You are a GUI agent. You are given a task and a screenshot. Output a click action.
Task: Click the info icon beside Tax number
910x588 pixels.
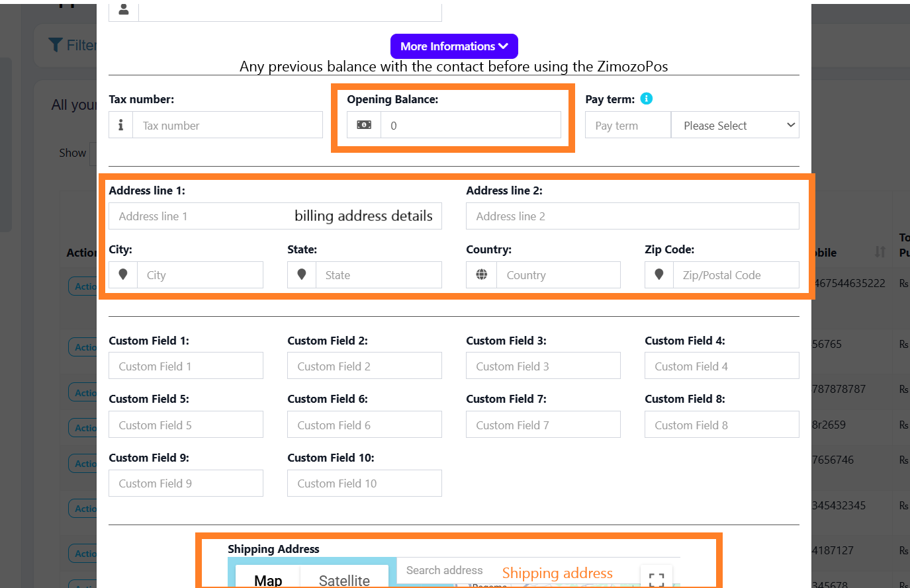(120, 125)
